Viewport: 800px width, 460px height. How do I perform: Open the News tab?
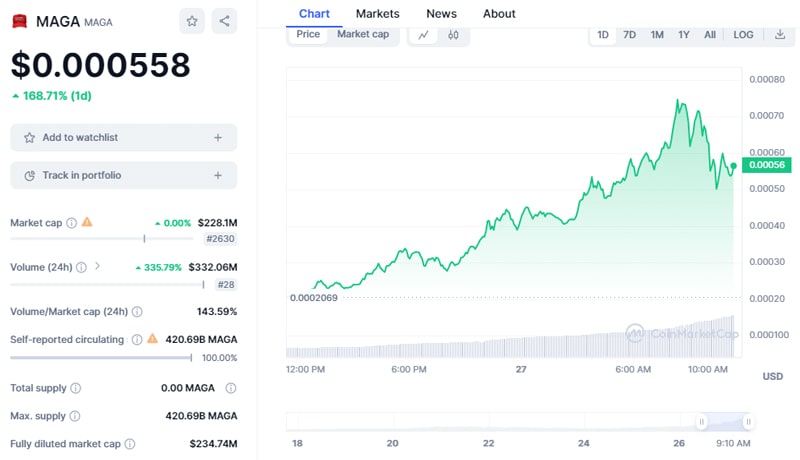pos(441,14)
